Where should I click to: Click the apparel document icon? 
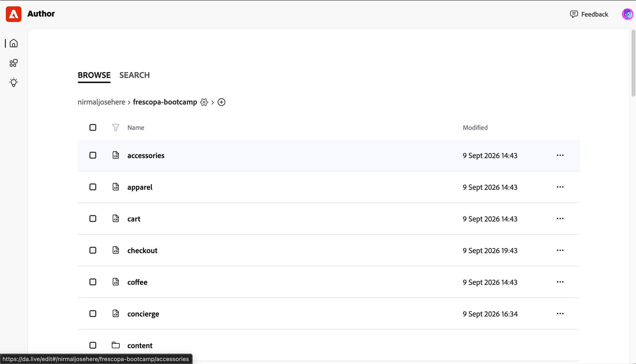(x=116, y=187)
